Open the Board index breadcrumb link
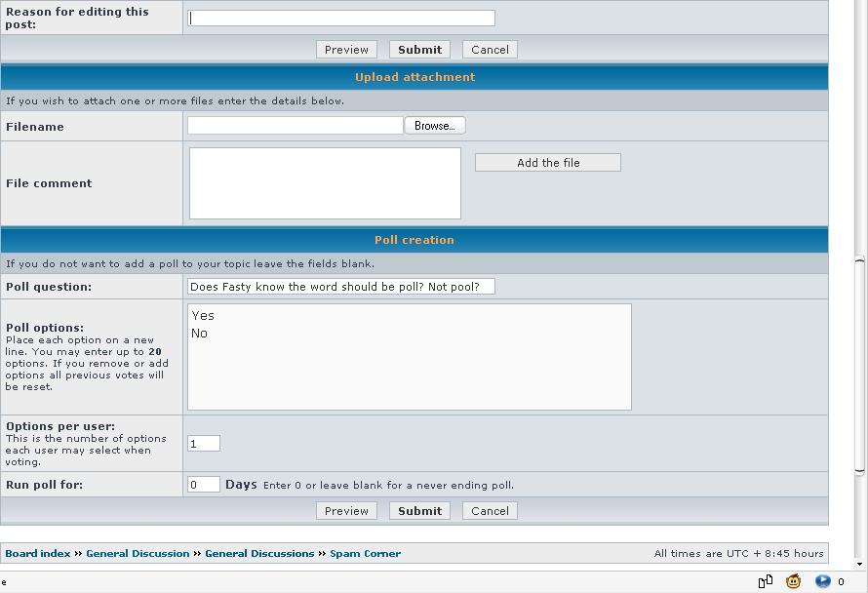Screen dimensions: 868x593 point(38,554)
